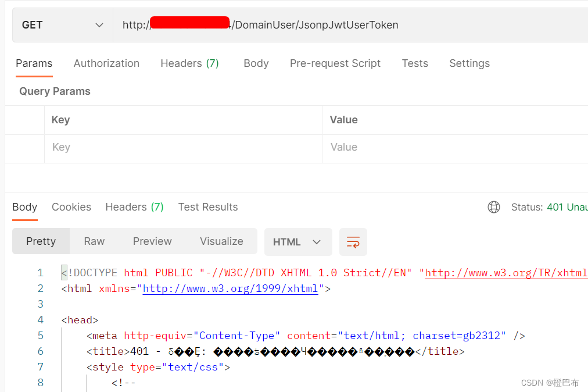Open the w3.org XHTML DTD link

coord(505,272)
